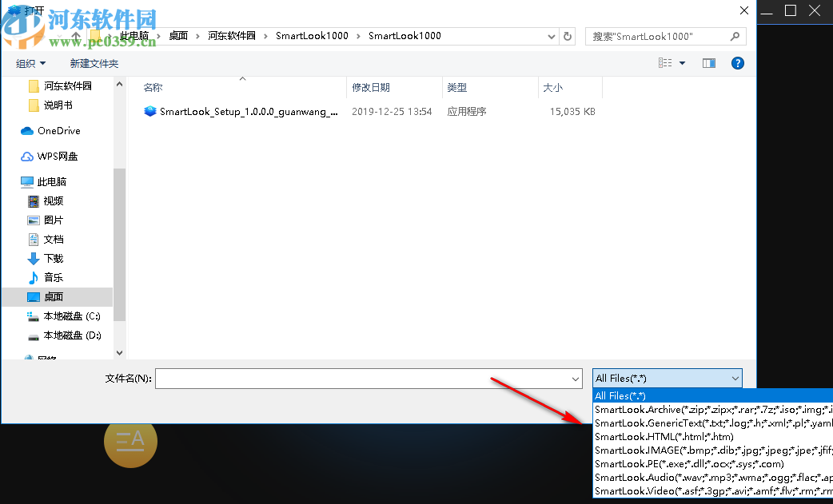This screenshot has width=833, height=504.
Task: Sort files by 名称 column
Action: pos(153,88)
